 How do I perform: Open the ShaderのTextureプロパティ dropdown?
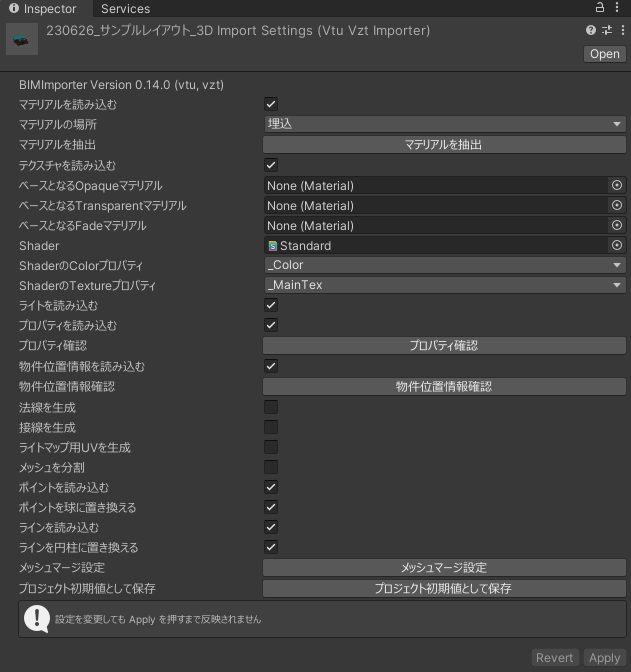pyautogui.click(x=444, y=285)
